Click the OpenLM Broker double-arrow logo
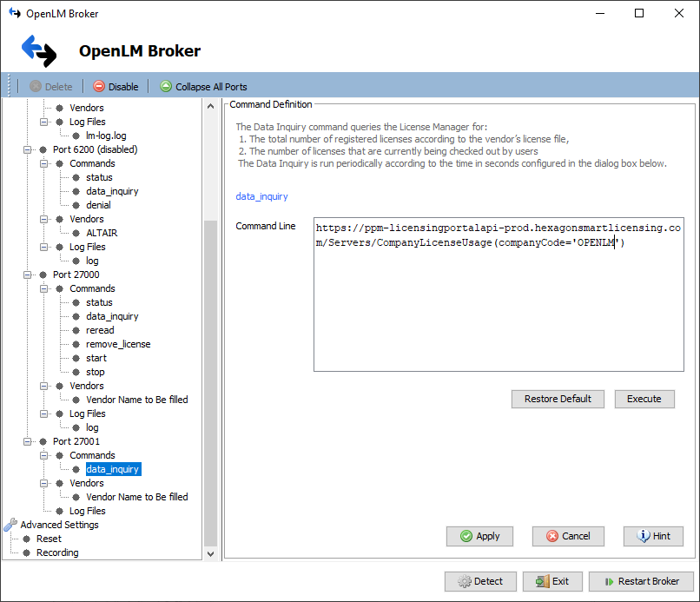 (38, 50)
